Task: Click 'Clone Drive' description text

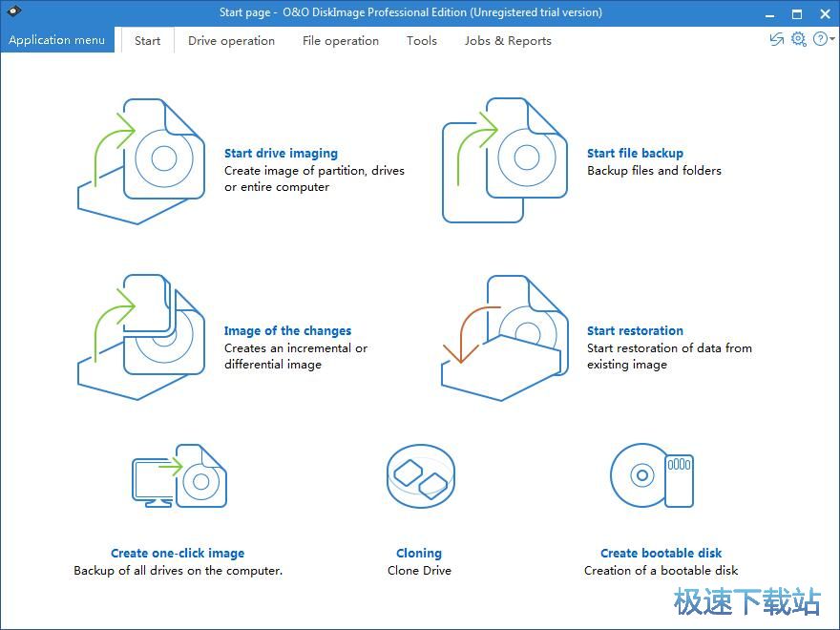Action: 419,571
